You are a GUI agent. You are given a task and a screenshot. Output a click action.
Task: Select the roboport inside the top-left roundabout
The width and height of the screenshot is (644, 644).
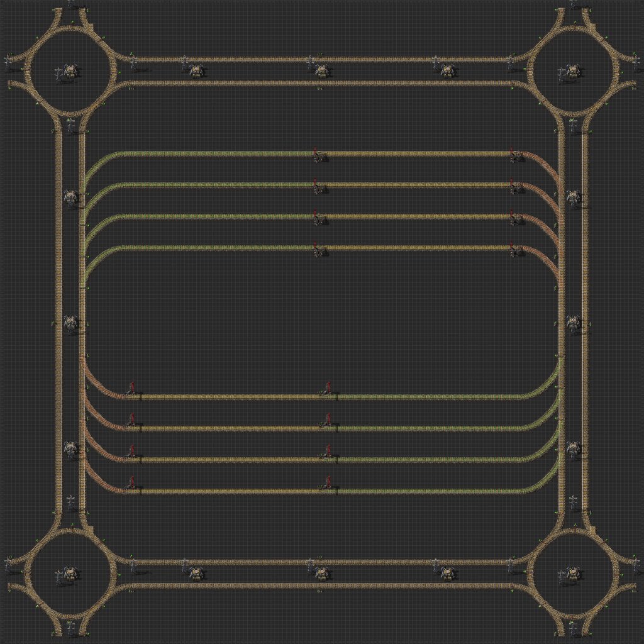point(71,71)
